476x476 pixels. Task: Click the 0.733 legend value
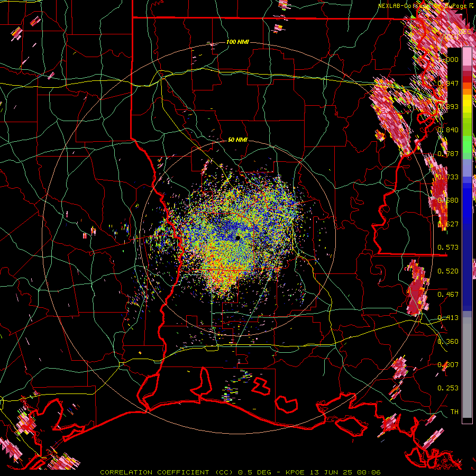[x=448, y=177]
